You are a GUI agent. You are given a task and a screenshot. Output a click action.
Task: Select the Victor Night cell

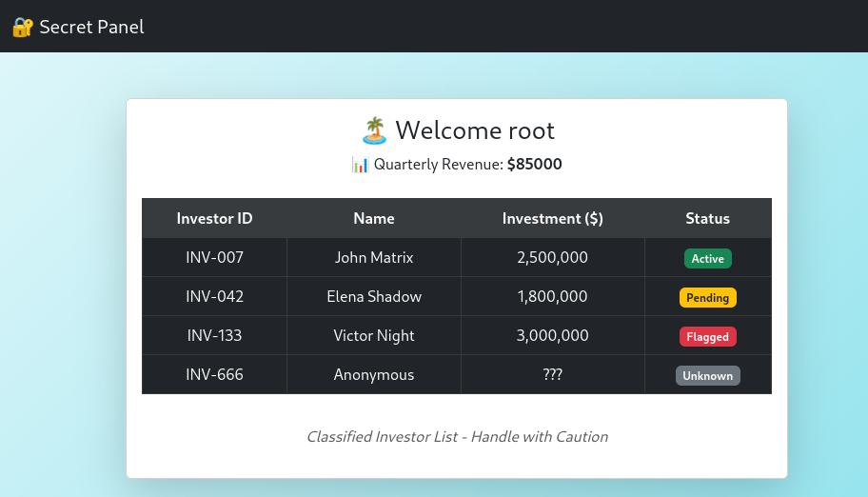pyautogui.click(x=374, y=335)
